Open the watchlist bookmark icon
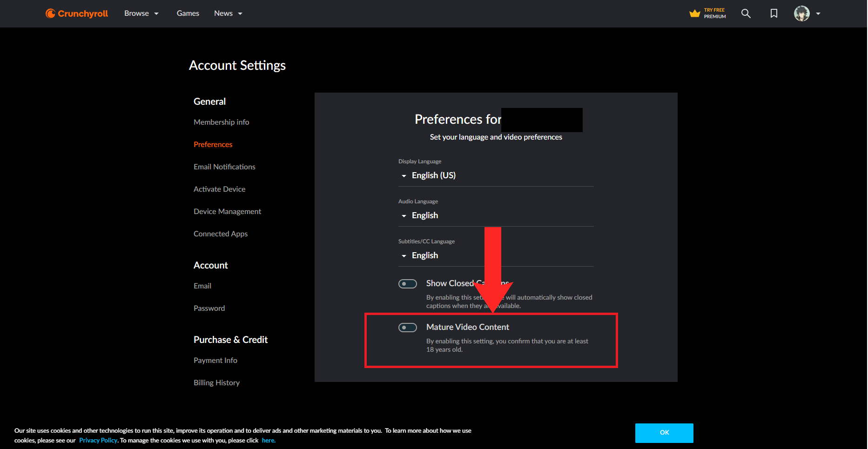Viewport: 868px width, 449px height. click(774, 13)
